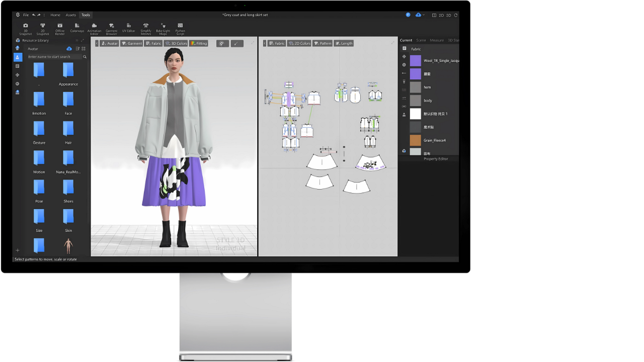Click the Pattern button in 2D window
Viewport: 644px width, 362px height.
coord(323,44)
